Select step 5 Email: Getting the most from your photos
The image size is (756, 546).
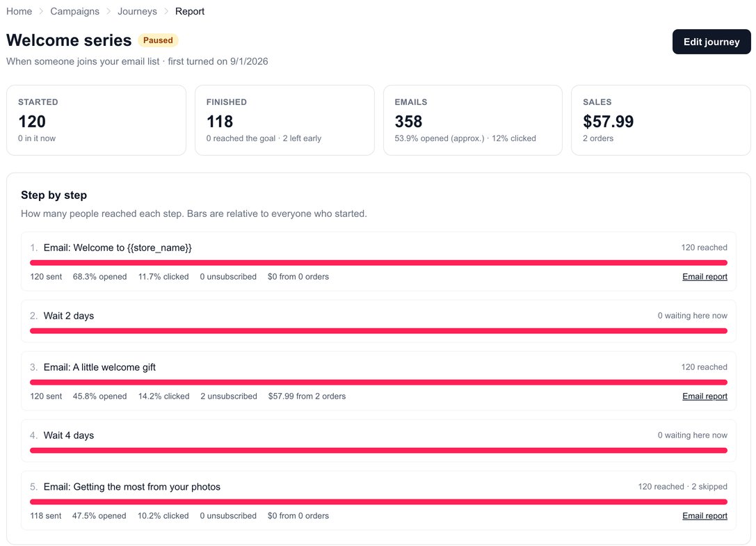[378, 501]
